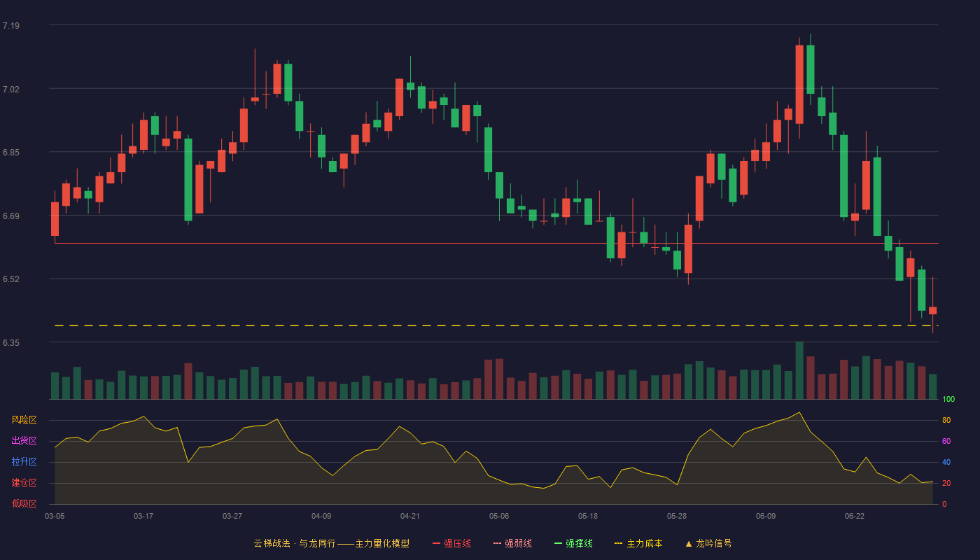This screenshot has width=980, height=560.
Task: Click the chart title 云梯战法 · 与龙同行
Action: point(294,543)
